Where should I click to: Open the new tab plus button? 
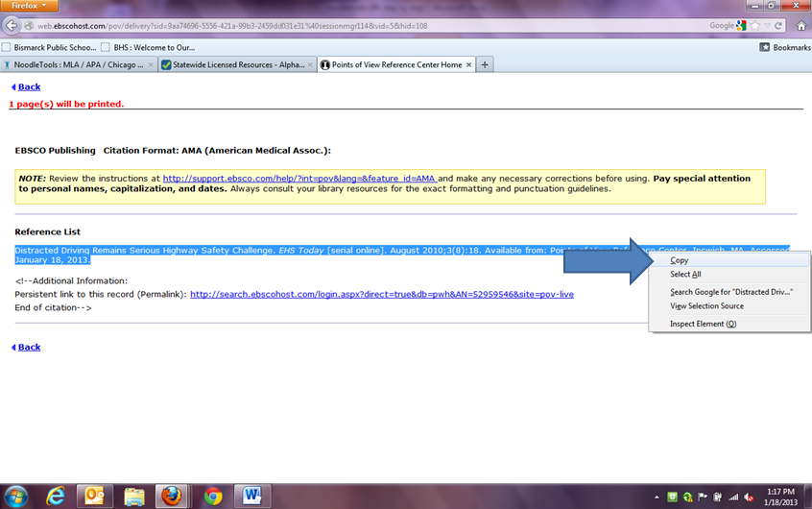pyautogui.click(x=485, y=64)
